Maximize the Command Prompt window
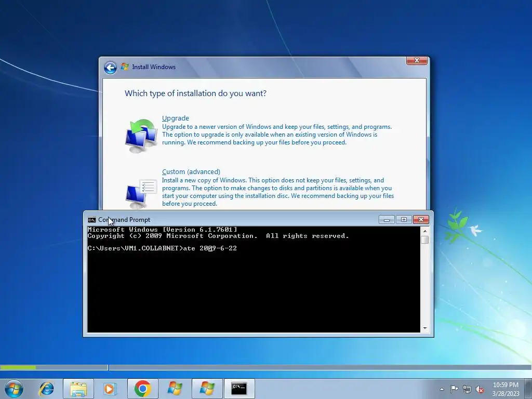The image size is (532, 399). point(404,220)
